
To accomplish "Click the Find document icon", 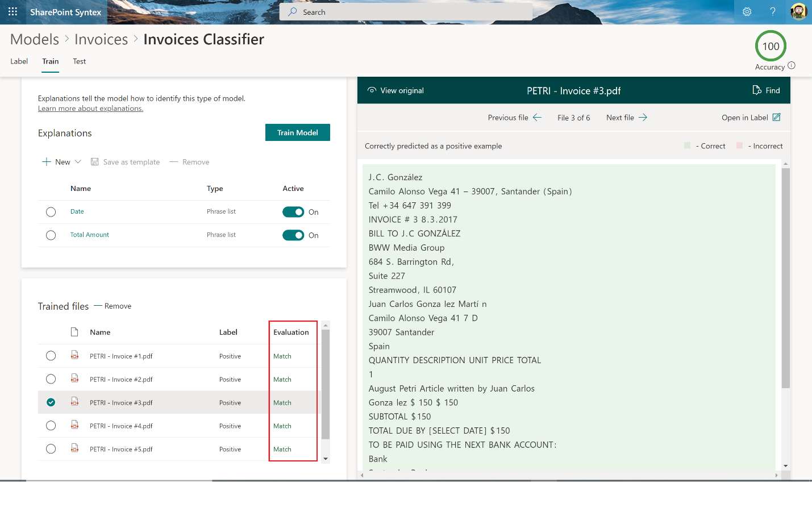I will pyautogui.click(x=757, y=90).
